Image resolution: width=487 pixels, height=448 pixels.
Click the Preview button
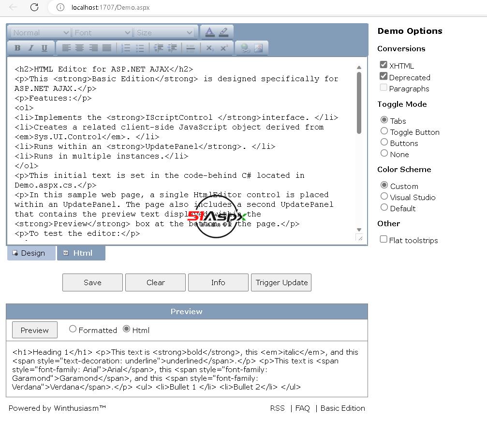(x=35, y=330)
